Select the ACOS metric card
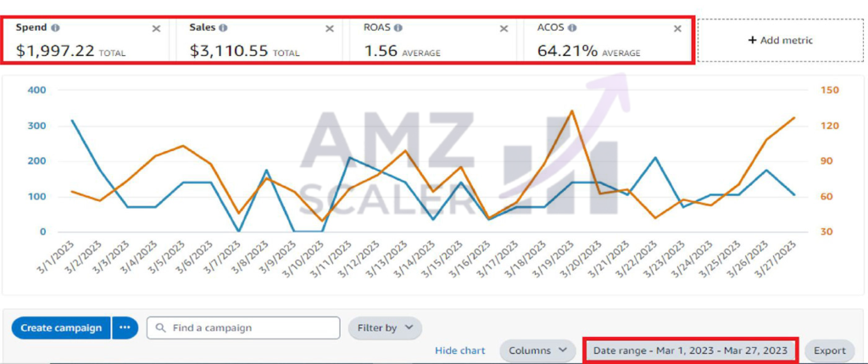 coord(607,41)
